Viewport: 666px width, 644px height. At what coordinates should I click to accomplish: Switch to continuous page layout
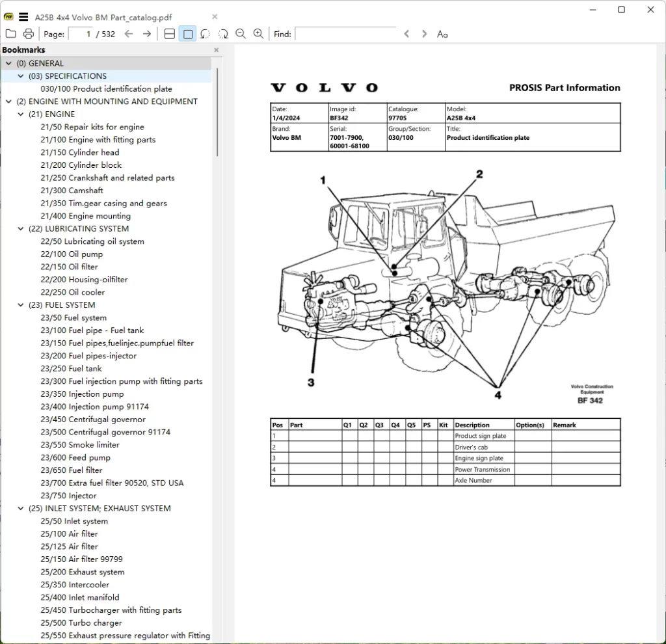tap(170, 34)
